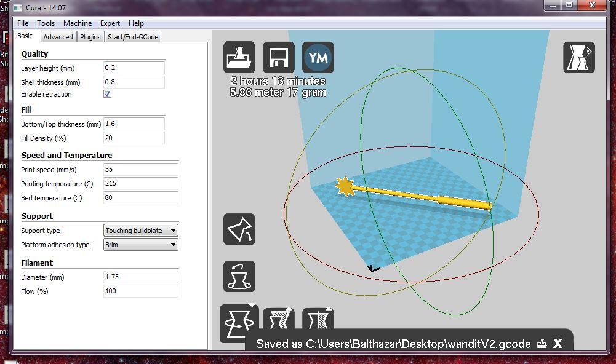The width and height of the screenshot is (616, 364).
Task: Click the Bed temperature input field
Action: [141, 197]
